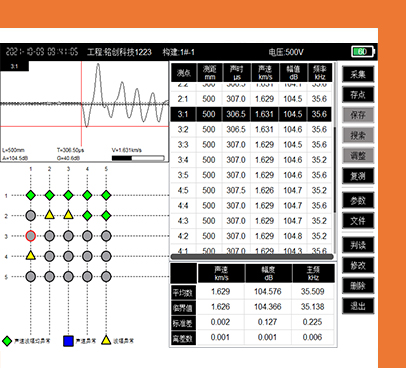The image size is (406, 368).
Task: Select gray circle point at row 2 column 1
Action: pos(31,216)
